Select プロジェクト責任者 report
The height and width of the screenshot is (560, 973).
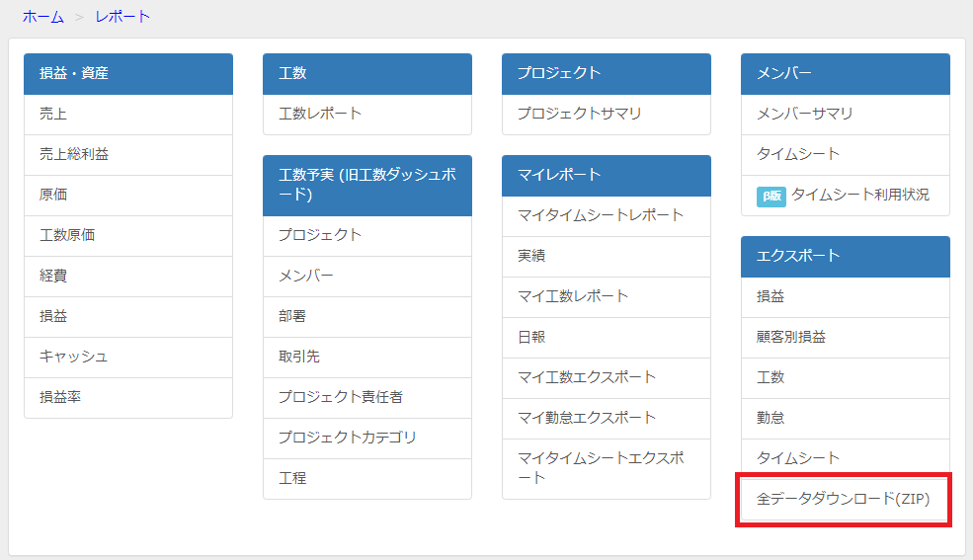pos(341,398)
